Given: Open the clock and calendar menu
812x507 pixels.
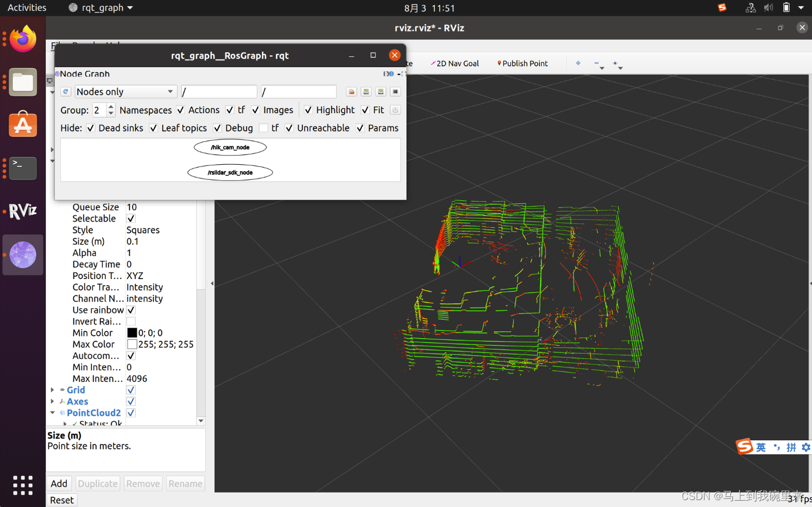Looking at the screenshot, I should [429, 8].
